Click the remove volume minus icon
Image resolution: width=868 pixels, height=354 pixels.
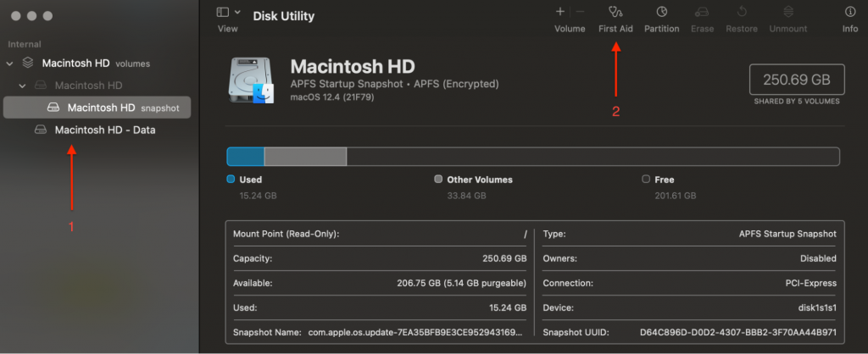(x=580, y=12)
